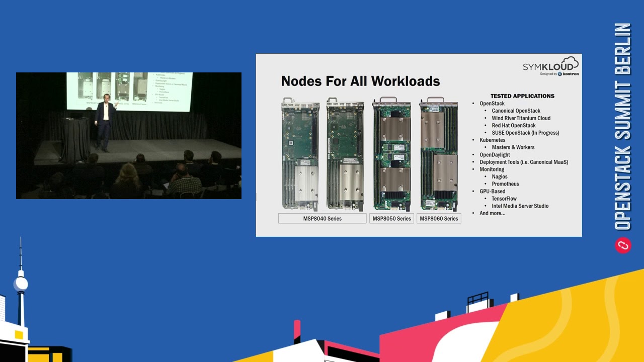
Task: Select the "MSP8050 Series" label box
Action: [391, 218]
